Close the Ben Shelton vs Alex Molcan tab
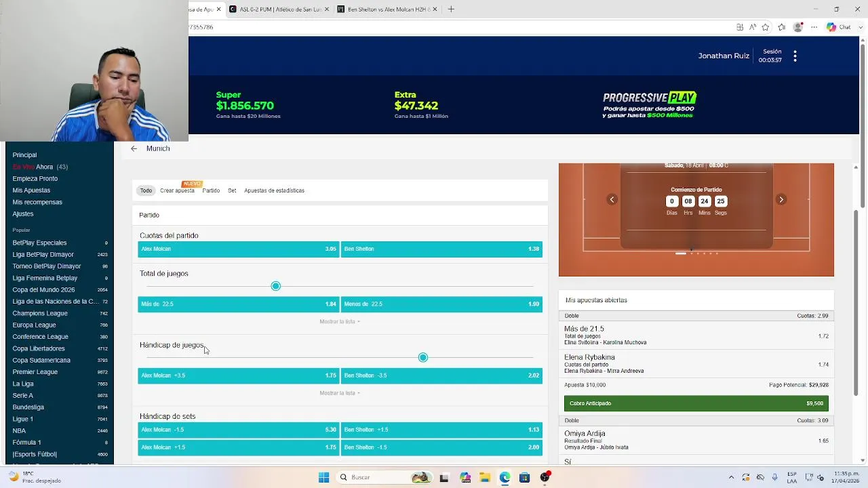The image size is (868, 488). click(435, 9)
